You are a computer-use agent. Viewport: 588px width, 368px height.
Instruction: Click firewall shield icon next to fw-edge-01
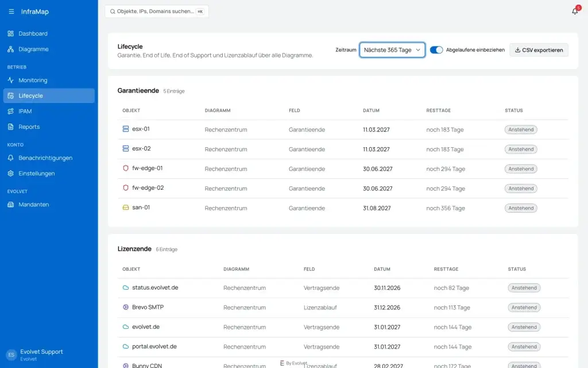(126, 168)
